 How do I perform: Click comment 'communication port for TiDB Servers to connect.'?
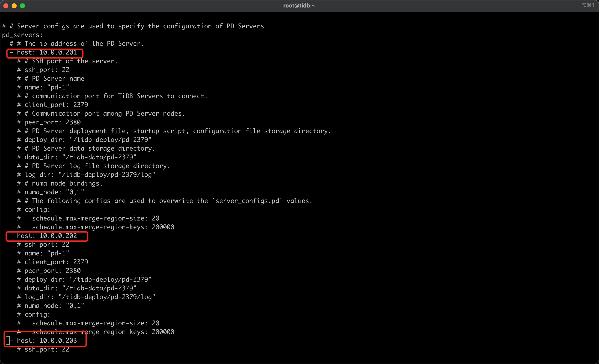[x=120, y=96]
